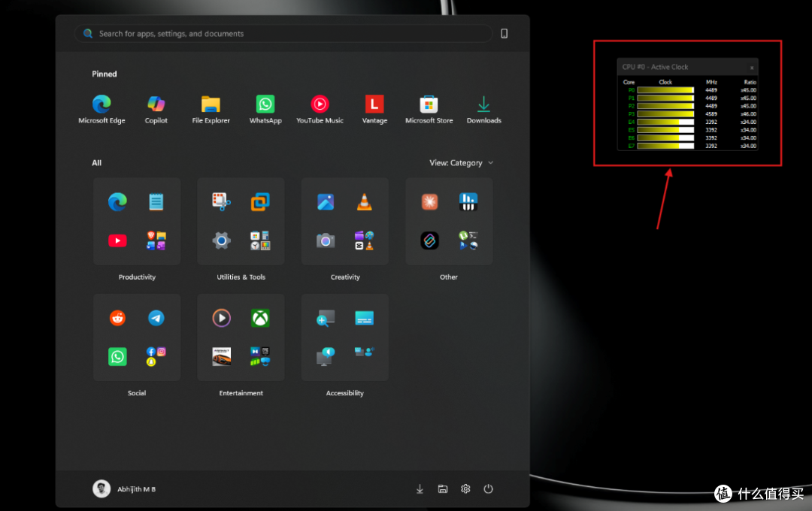The width and height of the screenshot is (812, 511).
Task: Click the Utilities & Tools category label
Action: (x=241, y=277)
